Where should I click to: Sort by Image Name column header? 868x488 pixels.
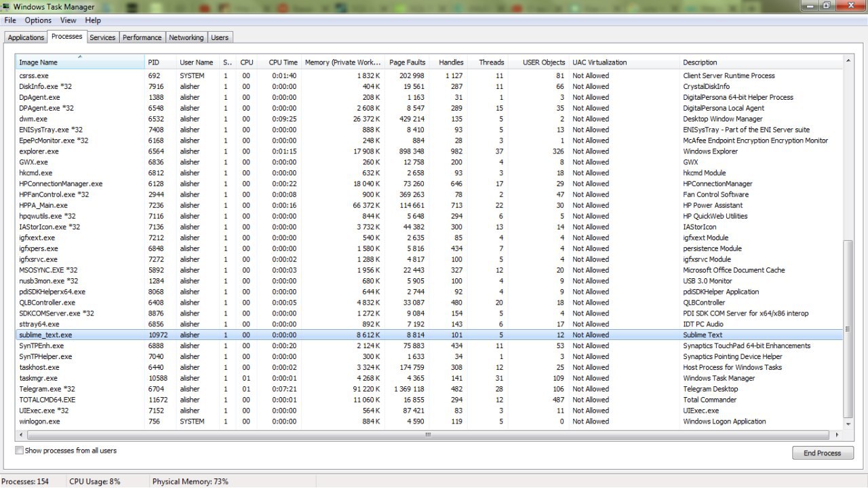pos(80,62)
